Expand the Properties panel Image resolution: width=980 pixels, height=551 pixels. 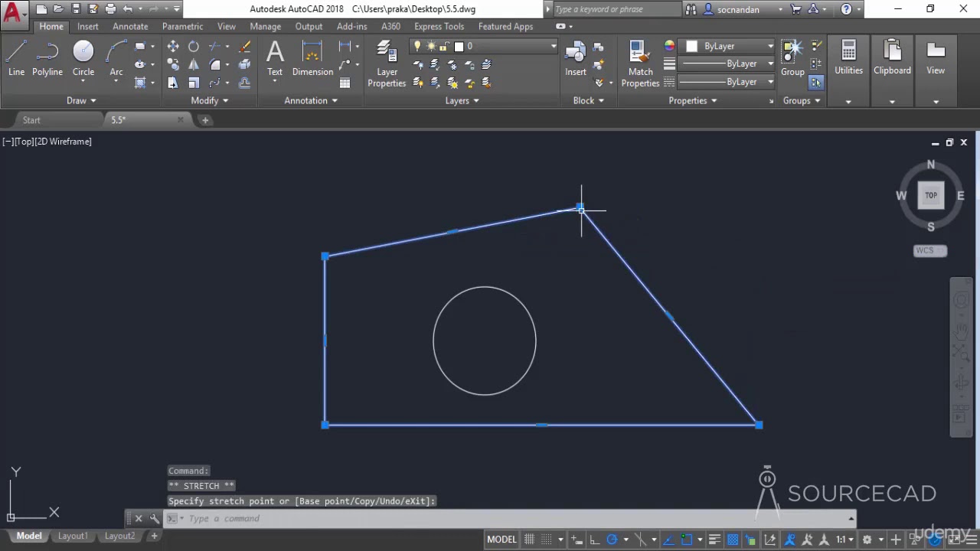click(693, 100)
